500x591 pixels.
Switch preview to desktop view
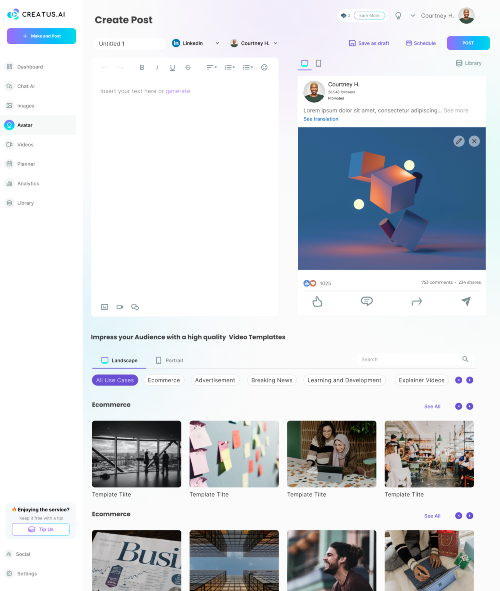point(304,63)
